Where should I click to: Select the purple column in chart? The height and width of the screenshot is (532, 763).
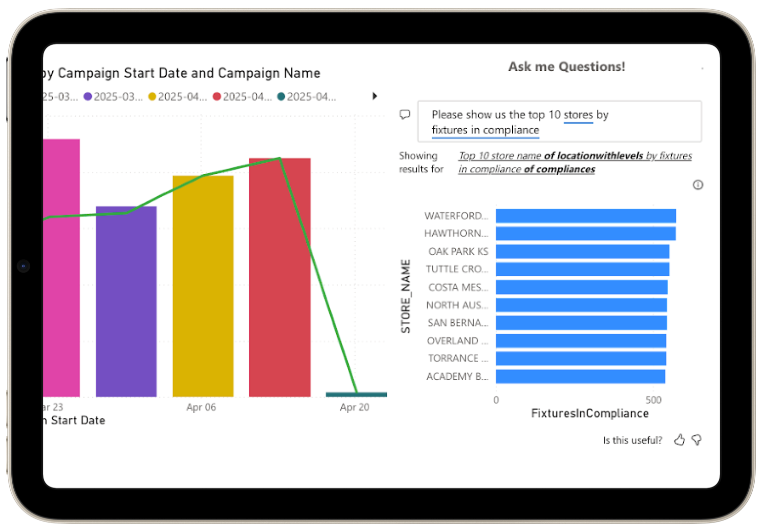126,302
